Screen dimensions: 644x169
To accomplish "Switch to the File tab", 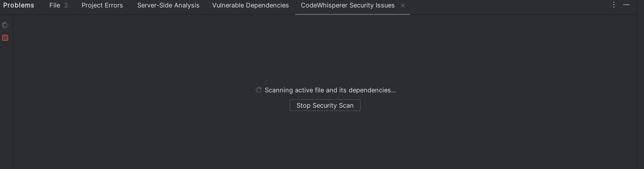I will [x=55, y=6].
